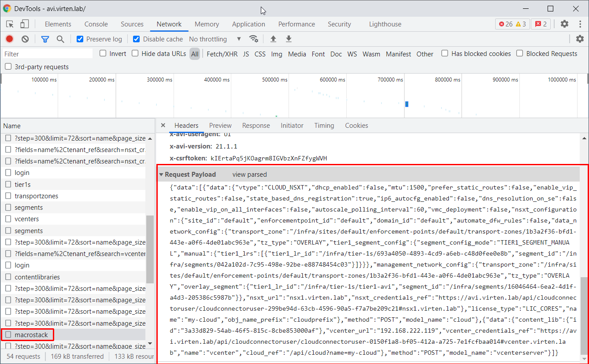The width and height of the screenshot is (589, 364).
Task: Toggle Disable cache checkbox
Action: coord(137,39)
